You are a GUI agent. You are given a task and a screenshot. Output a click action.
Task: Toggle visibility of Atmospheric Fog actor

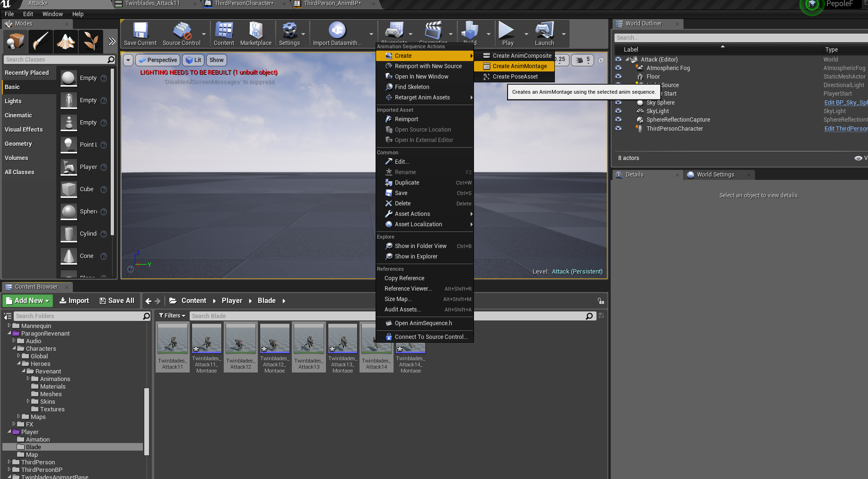[x=618, y=68]
